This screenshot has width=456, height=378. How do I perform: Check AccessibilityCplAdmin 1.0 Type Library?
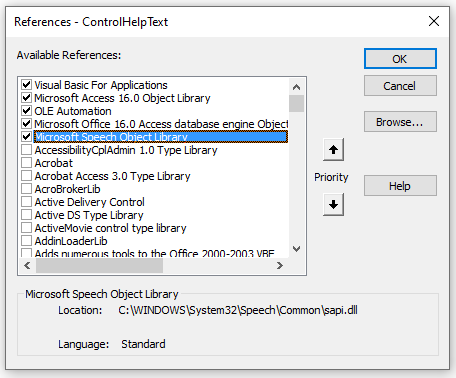point(26,150)
